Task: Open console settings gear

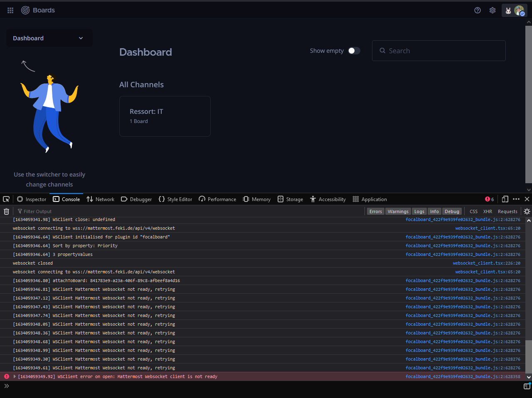Action: pyautogui.click(x=527, y=211)
